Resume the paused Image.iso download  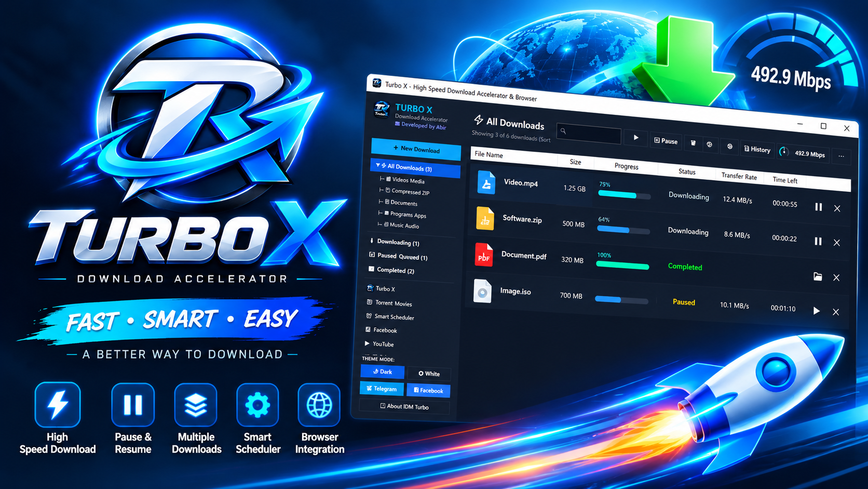817,311
